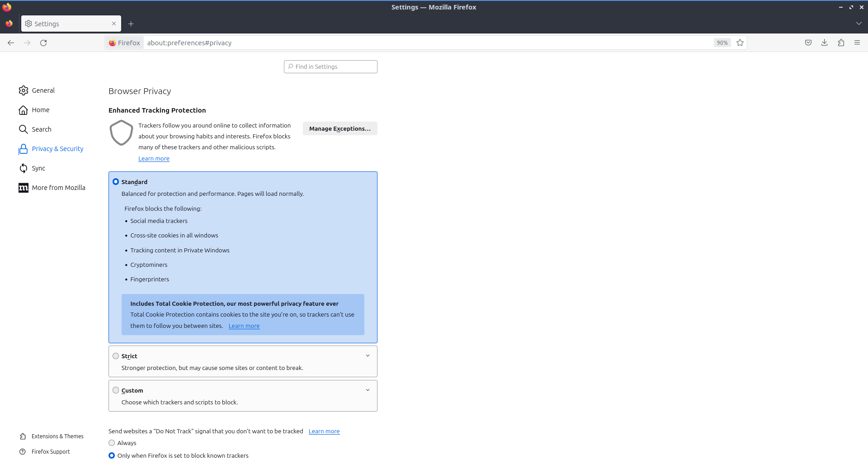Screen dimensions: 868x474
Task: Open Learn more link for Total Cookie Protection
Action: pyautogui.click(x=244, y=326)
